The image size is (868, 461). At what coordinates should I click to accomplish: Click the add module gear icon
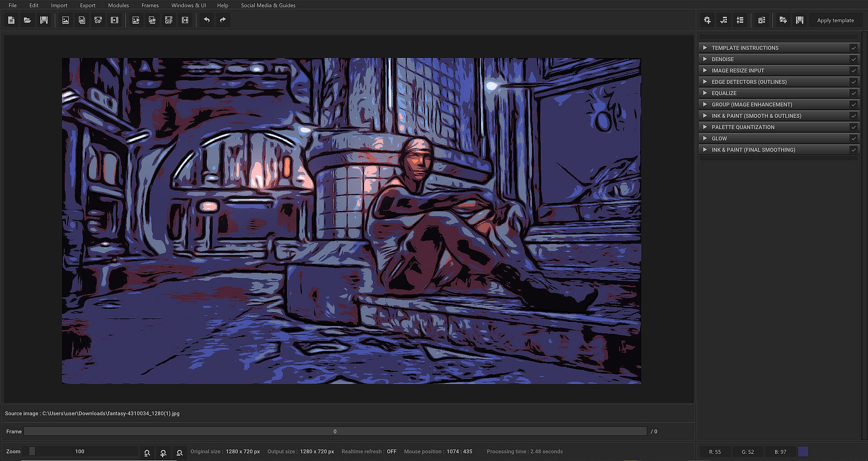coord(707,20)
